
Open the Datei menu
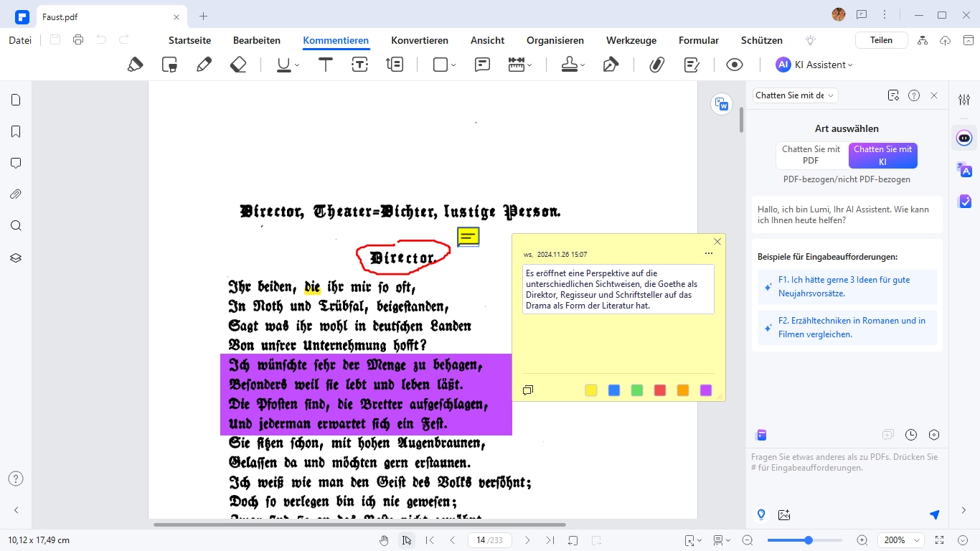point(20,40)
